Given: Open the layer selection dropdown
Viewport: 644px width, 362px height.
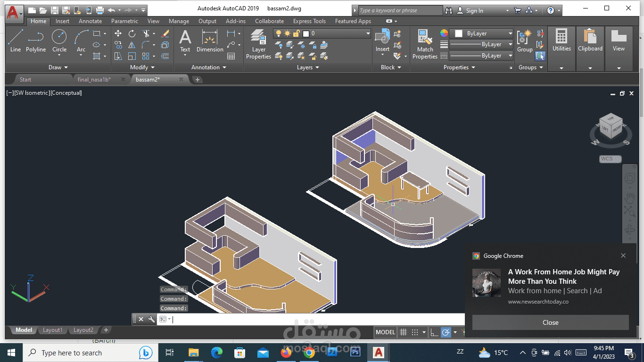Looking at the screenshot, I should (322, 33).
